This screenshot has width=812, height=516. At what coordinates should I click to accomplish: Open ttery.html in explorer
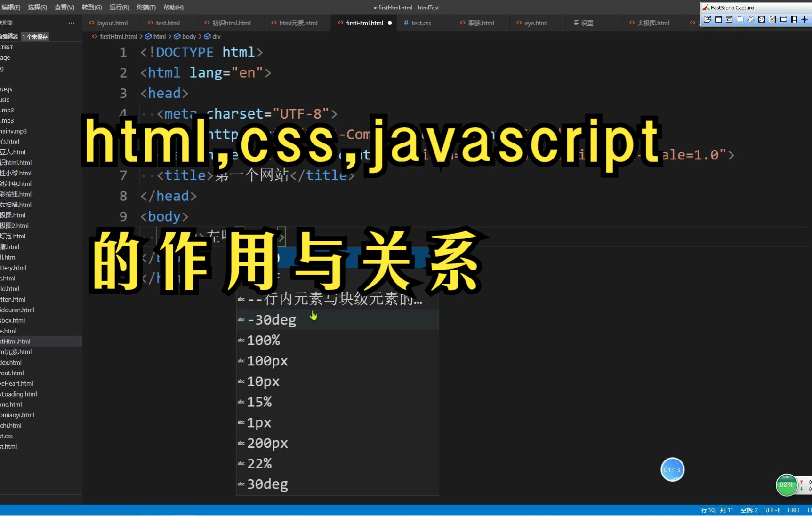[x=41, y=268]
